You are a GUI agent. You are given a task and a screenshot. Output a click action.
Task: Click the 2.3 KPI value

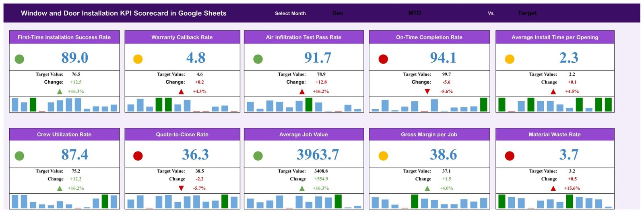(x=569, y=58)
